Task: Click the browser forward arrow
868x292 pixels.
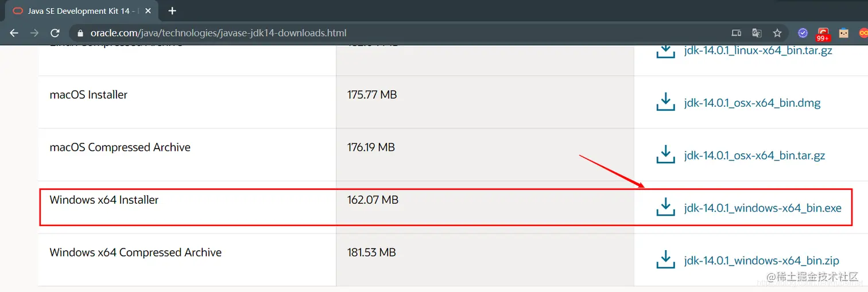Action: [x=34, y=33]
